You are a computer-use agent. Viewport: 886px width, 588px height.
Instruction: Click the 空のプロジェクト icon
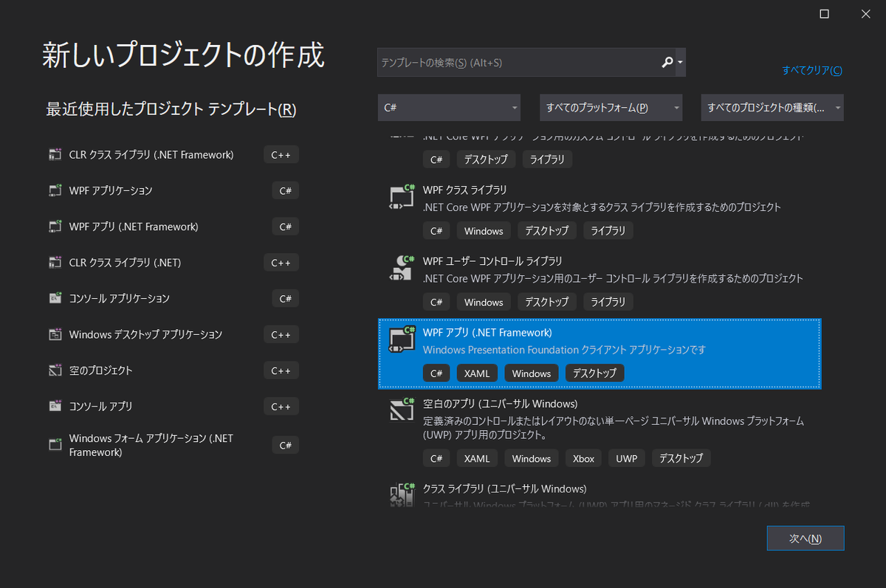tap(55, 370)
